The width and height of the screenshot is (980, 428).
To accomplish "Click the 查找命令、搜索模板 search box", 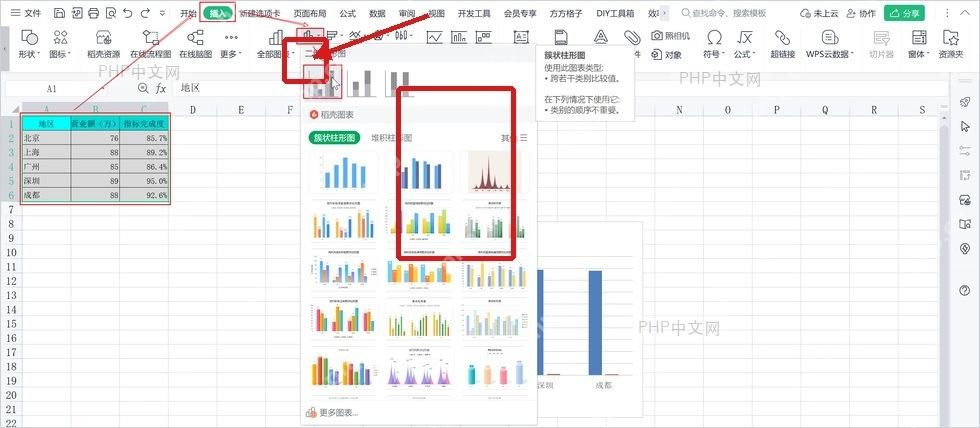I will (x=725, y=13).
